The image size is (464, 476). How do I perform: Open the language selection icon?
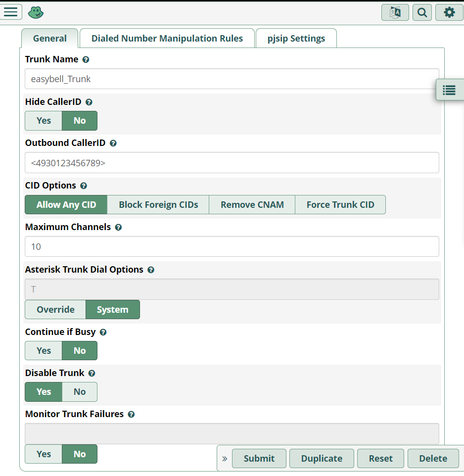[x=395, y=12]
